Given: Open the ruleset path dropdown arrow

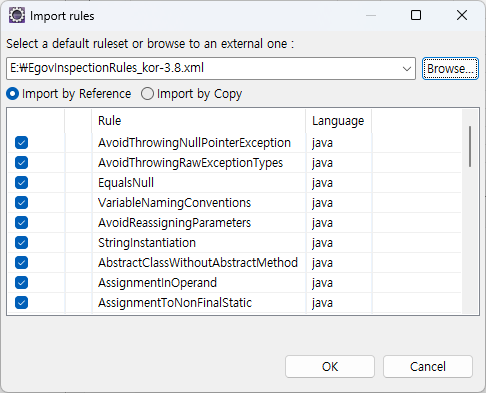Looking at the screenshot, I should coord(406,69).
